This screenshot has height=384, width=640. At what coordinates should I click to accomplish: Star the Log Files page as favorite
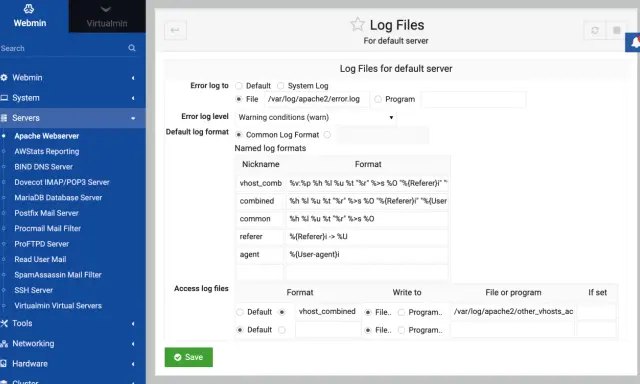pos(357,24)
